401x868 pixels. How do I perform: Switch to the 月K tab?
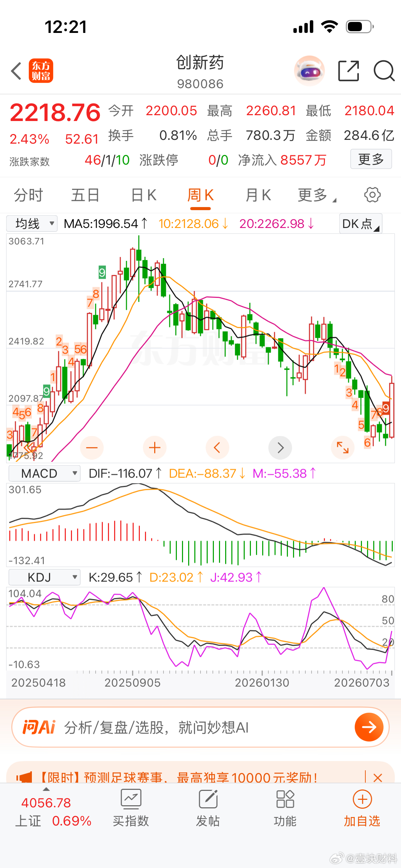pos(258,195)
